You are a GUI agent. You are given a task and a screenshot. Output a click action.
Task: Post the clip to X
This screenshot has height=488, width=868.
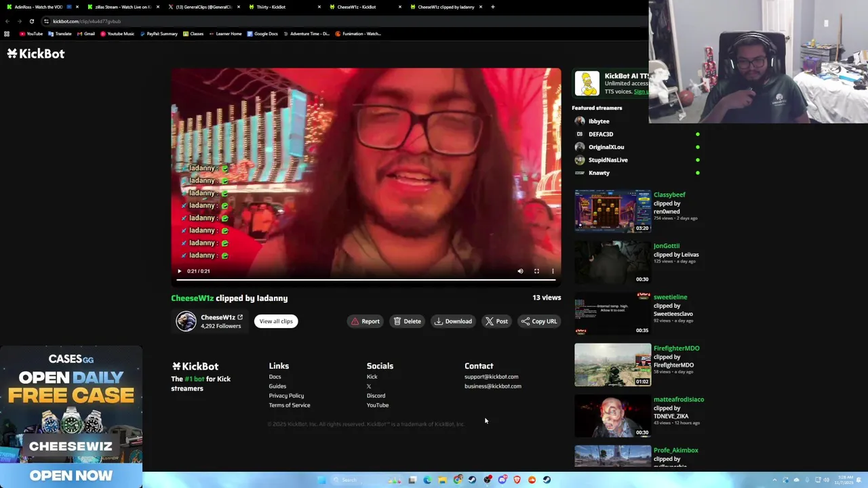496,321
